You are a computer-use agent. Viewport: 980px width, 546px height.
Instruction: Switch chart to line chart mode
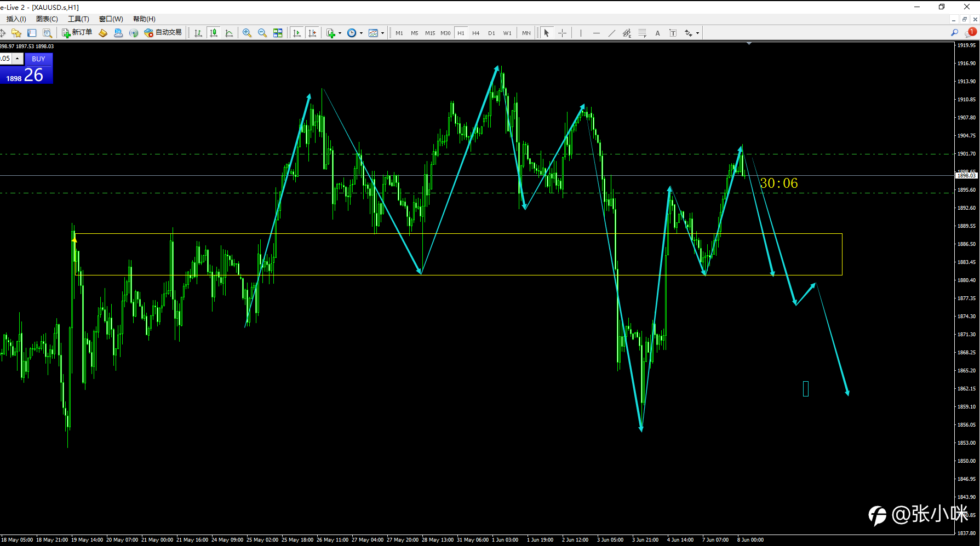click(x=229, y=33)
